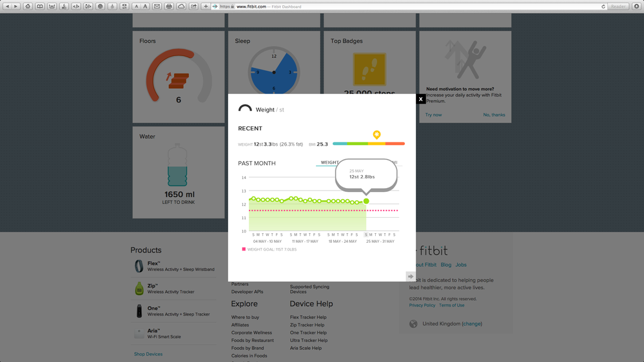The height and width of the screenshot is (362, 644).
Task: Reload the page with refresh icon
Action: pos(603,6)
